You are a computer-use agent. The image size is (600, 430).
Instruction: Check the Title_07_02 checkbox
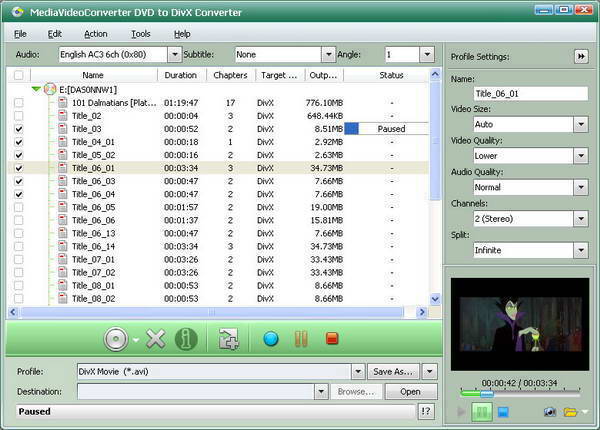(18, 272)
